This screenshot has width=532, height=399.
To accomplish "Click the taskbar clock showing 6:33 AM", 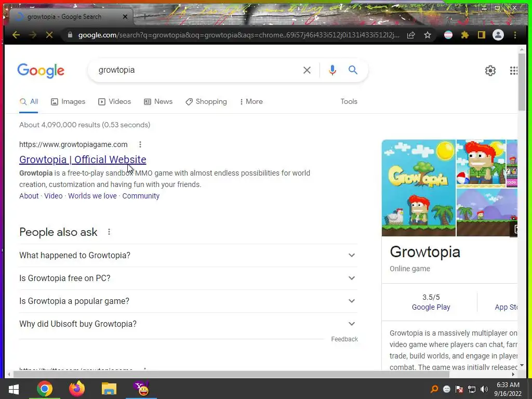I will [508, 389].
